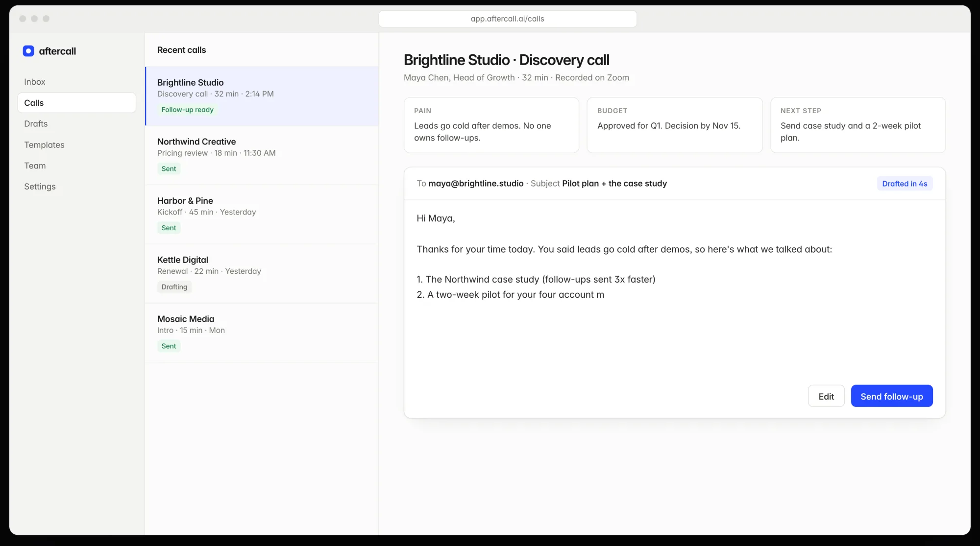Click the two-week pilot line in email
The width and height of the screenshot is (980, 546).
coord(511,295)
